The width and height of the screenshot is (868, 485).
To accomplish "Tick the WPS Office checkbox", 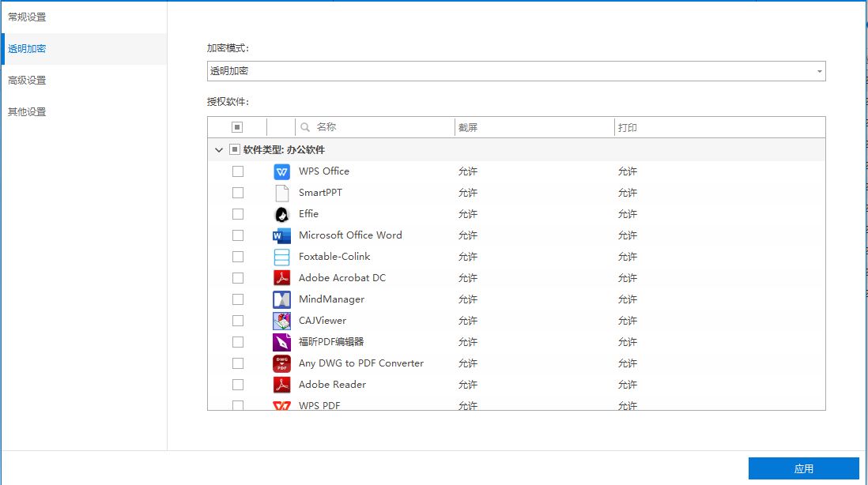I will (238, 171).
